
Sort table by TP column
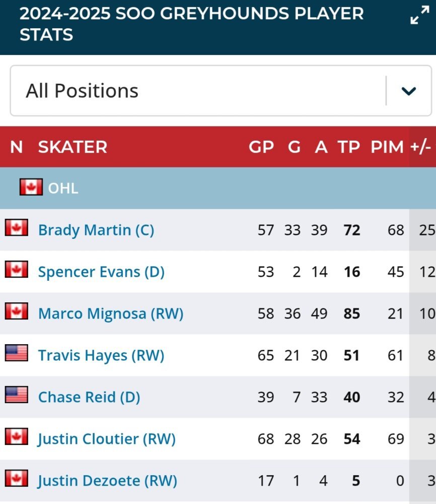point(349,147)
